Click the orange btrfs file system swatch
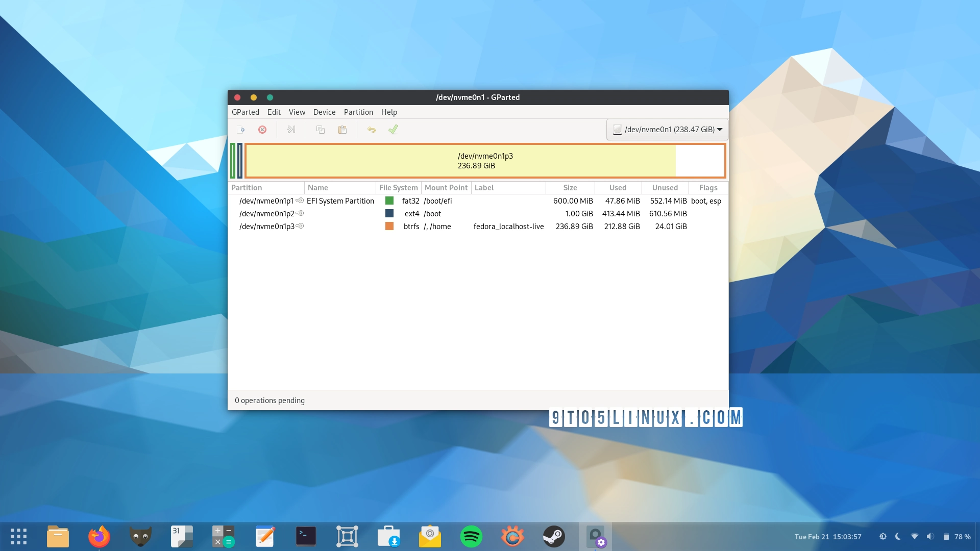Screen dimensions: 980x551 point(389,226)
